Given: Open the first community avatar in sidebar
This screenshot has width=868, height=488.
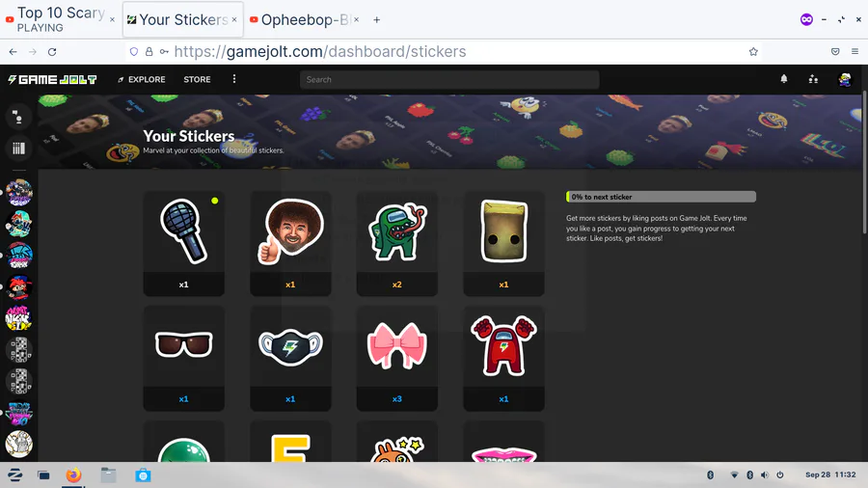Looking at the screenshot, I should (19, 193).
